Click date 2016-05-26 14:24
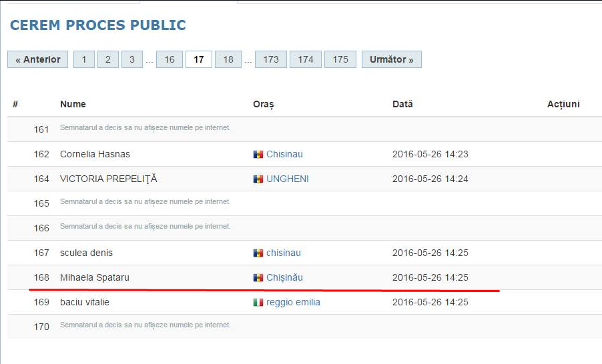Viewport: 602px width, 364px height. [430, 179]
